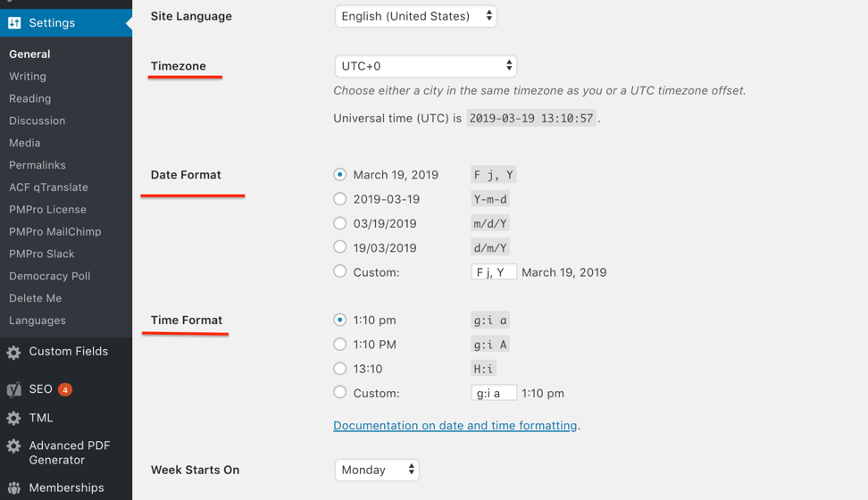Open Democracy Poll settings

point(49,276)
